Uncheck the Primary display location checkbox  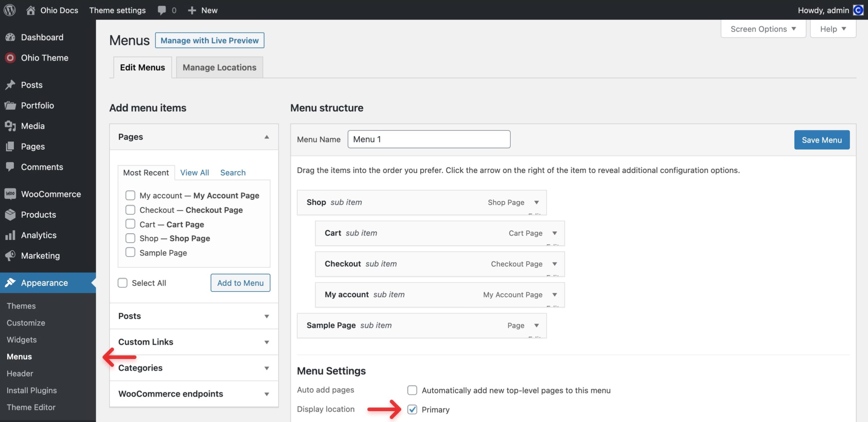click(x=412, y=409)
